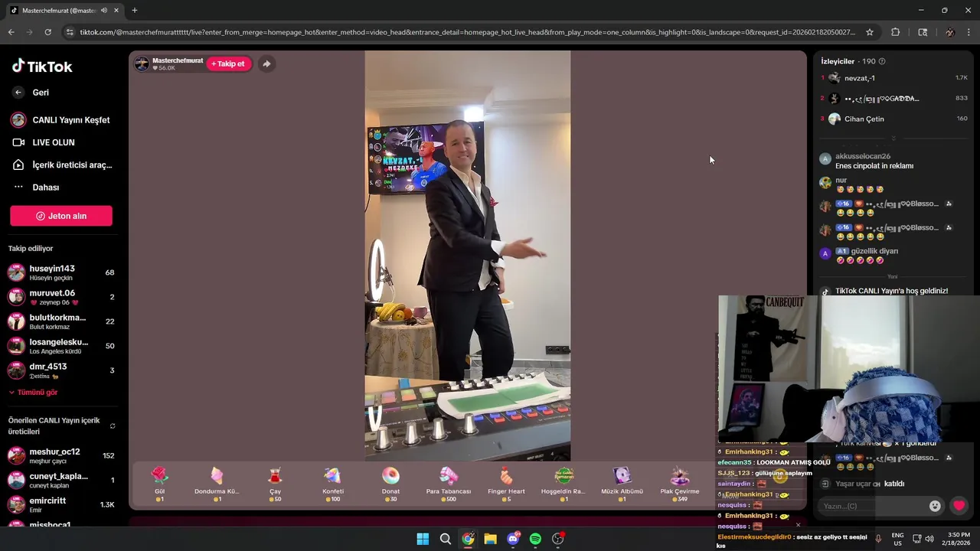Open meshur_oc12 suggested live
This screenshot has width=980, height=551.
(61, 455)
